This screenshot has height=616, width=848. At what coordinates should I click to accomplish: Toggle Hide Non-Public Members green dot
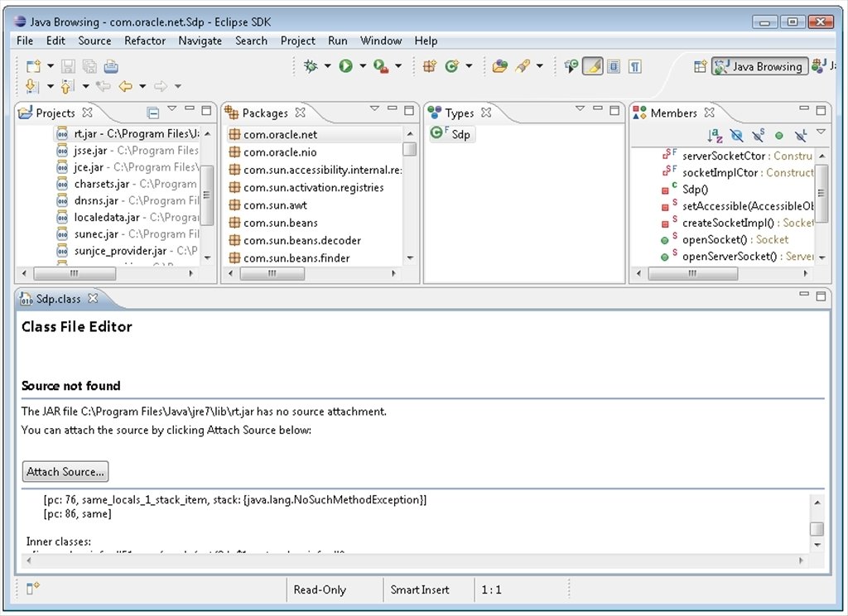[778, 136]
